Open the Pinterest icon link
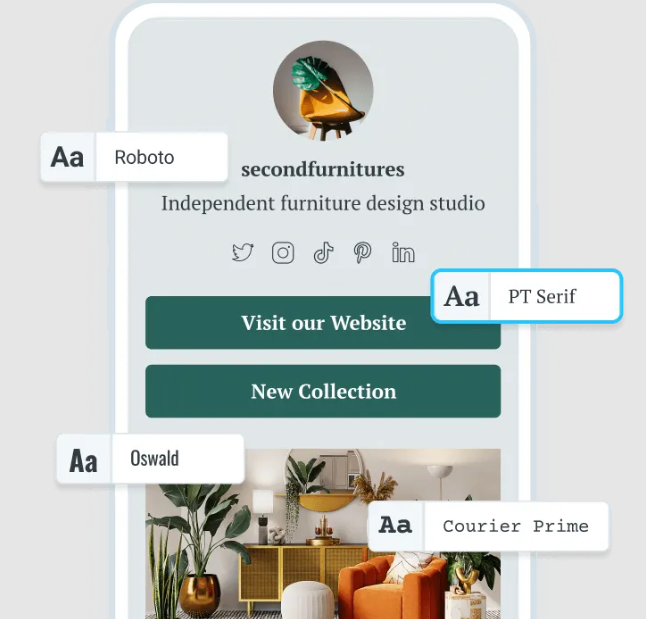This screenshot has width=646, height=619. coord(363,253)
